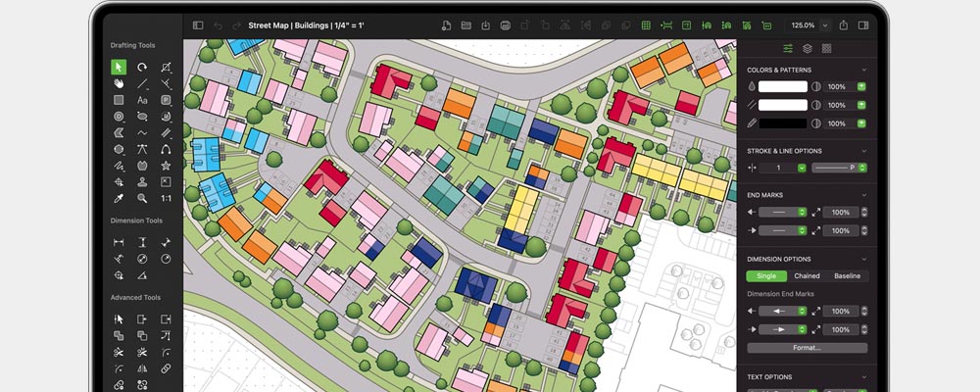Collapse the Colors & Patterns section

[x=863, y=71]
